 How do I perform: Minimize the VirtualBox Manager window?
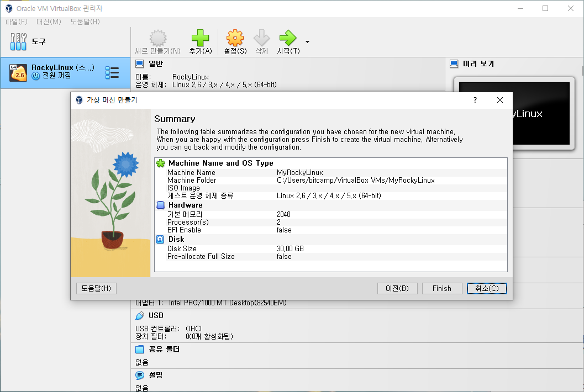[x=520, y=8]
